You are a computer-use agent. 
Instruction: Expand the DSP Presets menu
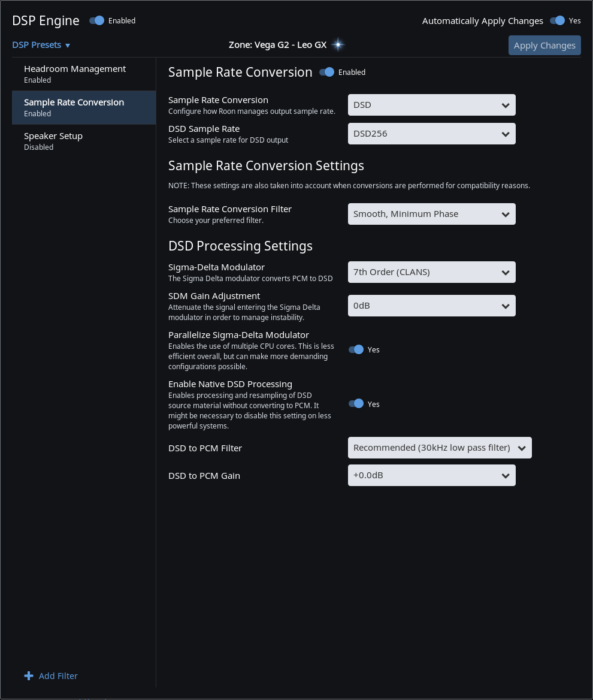(41, 45)
